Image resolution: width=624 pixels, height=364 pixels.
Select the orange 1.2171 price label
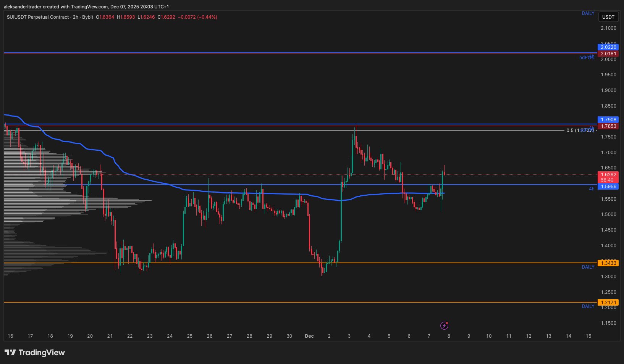(608, 303)
